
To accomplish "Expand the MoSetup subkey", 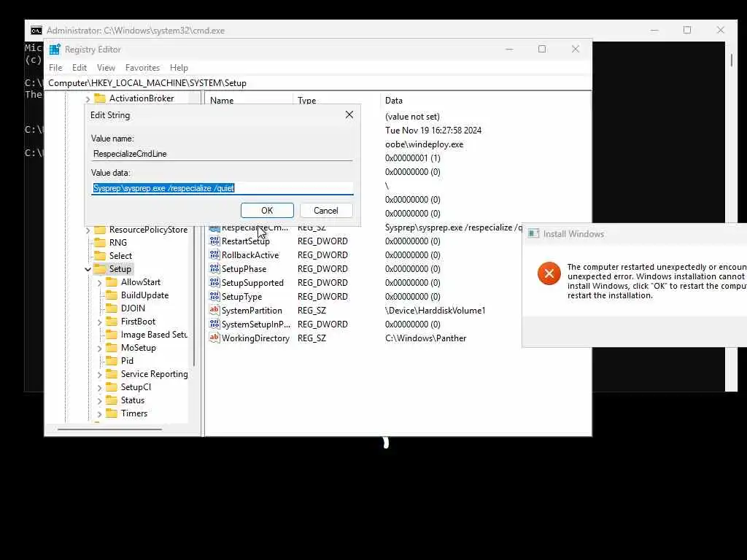I will pos(99,349).
